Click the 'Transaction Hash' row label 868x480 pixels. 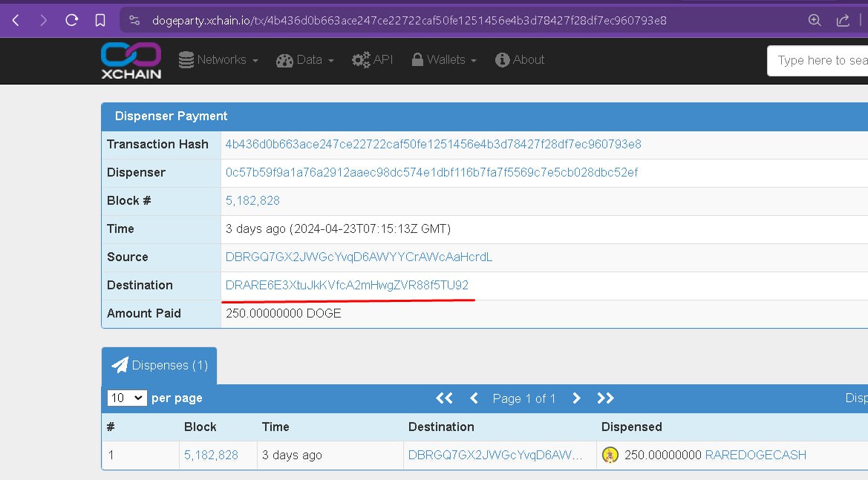click(157, 145)
